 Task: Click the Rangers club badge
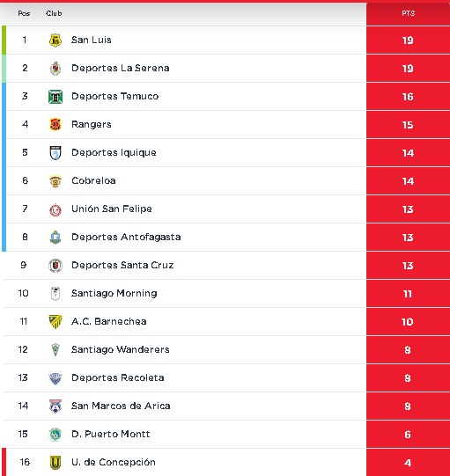[x=55, y=124]
